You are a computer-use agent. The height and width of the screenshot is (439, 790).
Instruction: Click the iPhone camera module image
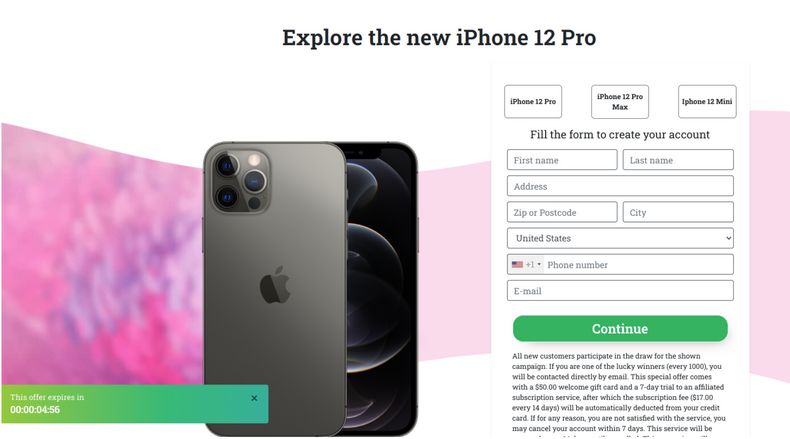point(242,181)
